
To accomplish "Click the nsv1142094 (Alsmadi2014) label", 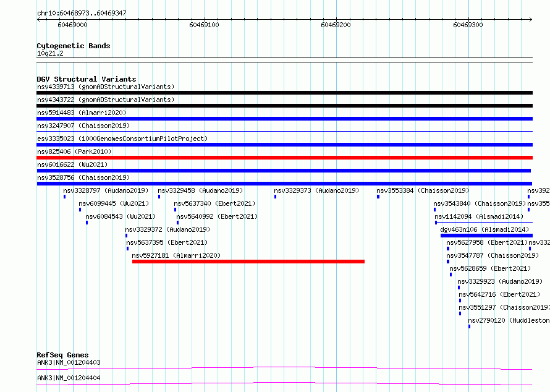I will tap(479, 216).
